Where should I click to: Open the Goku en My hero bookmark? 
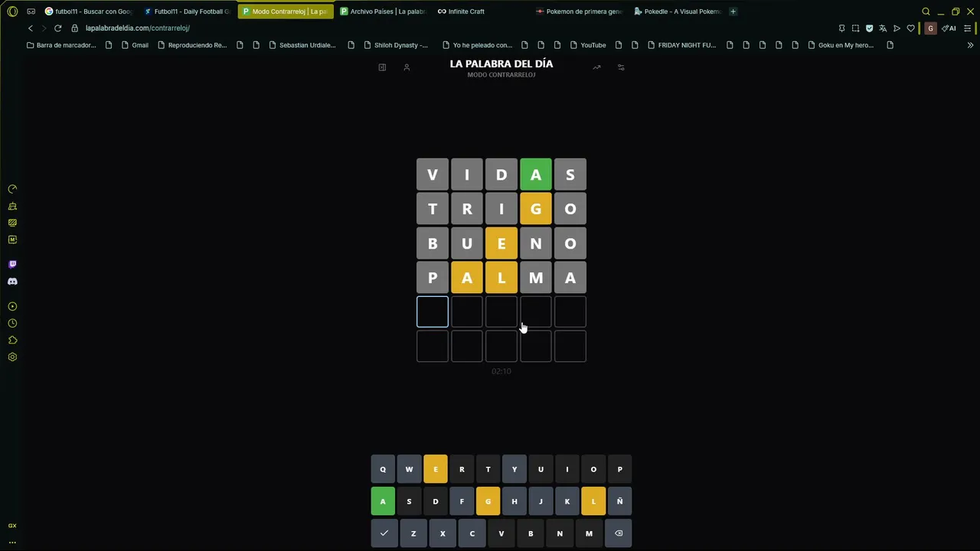pos(841,45)
